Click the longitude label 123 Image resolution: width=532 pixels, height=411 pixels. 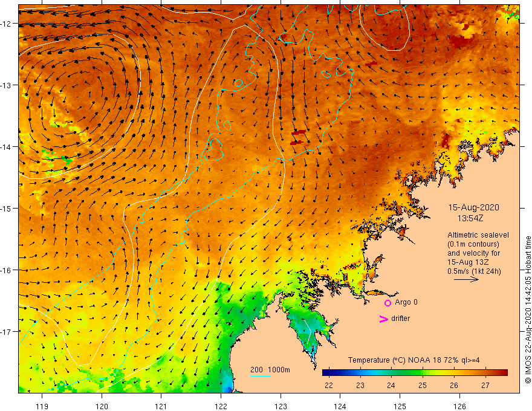(281, 406)
